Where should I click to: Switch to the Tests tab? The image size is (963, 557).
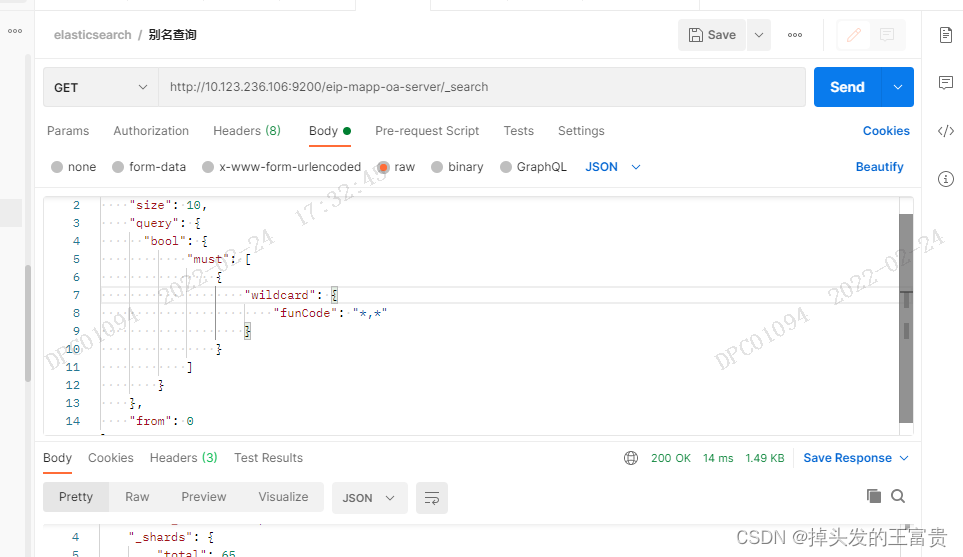519,131
